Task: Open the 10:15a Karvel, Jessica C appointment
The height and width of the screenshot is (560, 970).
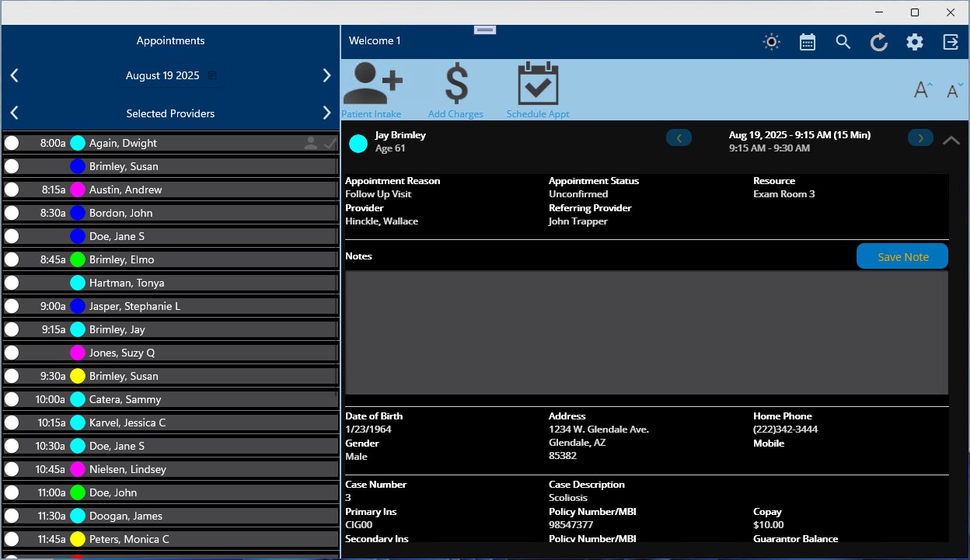Action: pyautogui.click(x=170, y=423)
